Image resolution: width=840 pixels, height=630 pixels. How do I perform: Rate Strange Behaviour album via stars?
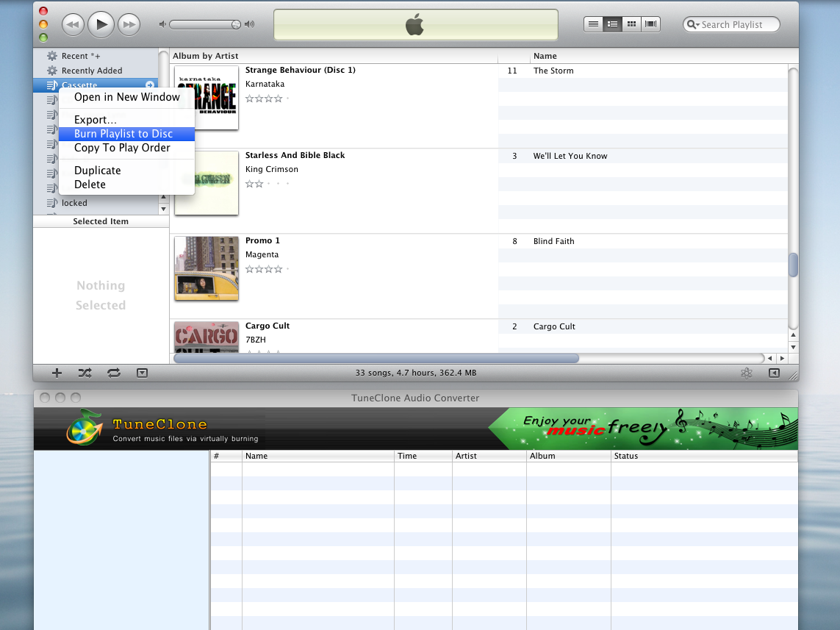coord(267,99)
